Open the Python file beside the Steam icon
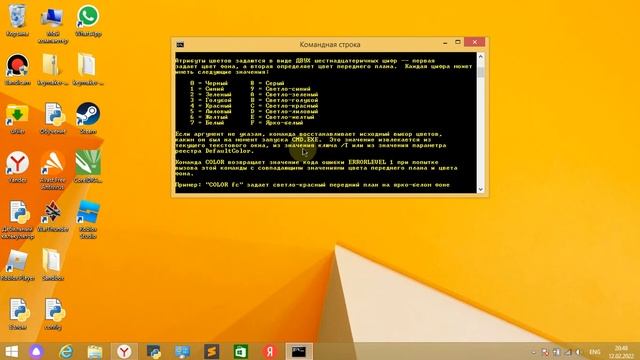 [x=52, y=118]
